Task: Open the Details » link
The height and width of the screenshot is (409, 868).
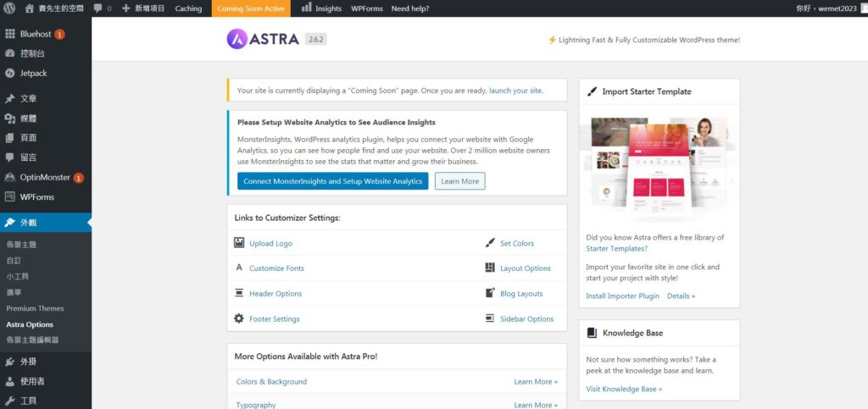Action: pos(681,296)
